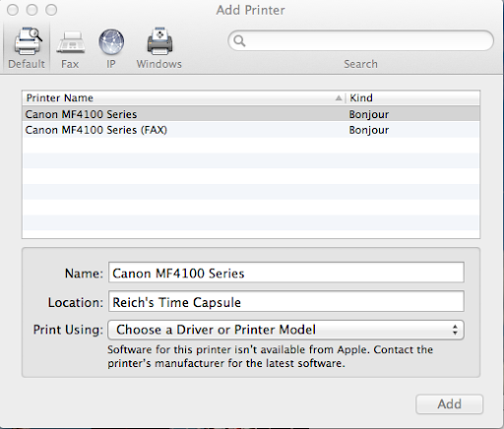Toggle the Printer Name sort arrow
Viewport: 504px width, 429px height.
[x=339, y=98]
